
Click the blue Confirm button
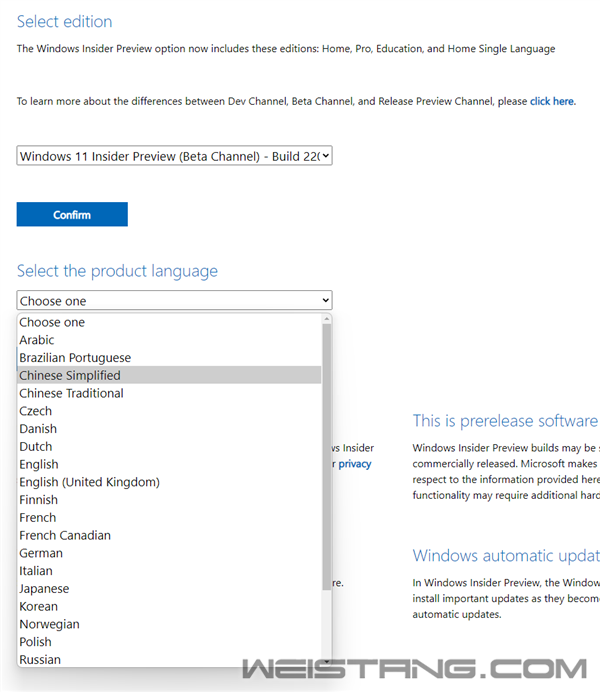(72, 214)
